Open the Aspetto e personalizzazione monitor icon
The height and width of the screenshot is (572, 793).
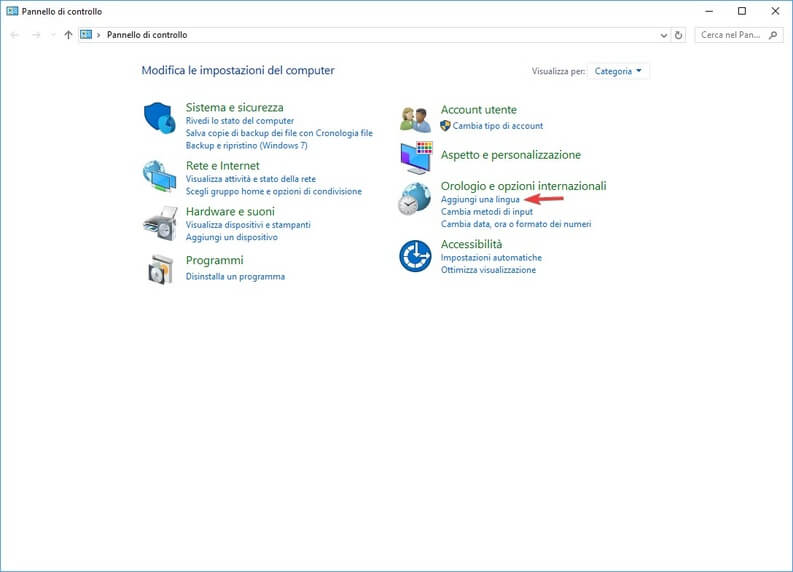tap(416, 157)
